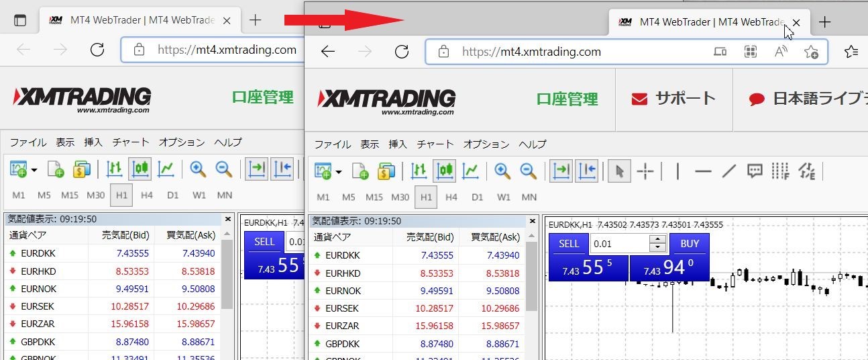Toggle the arrow cursor mode button
The image size is (868, 360).
pyautogui.click(x=619, y=172)
